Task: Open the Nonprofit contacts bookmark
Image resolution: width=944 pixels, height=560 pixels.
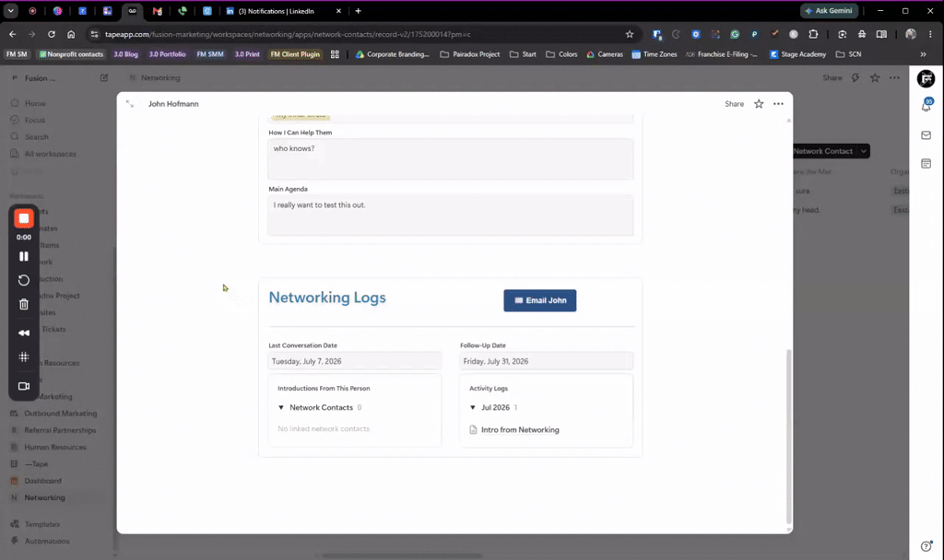Action: pyautogui.click(x=71, y=54)
